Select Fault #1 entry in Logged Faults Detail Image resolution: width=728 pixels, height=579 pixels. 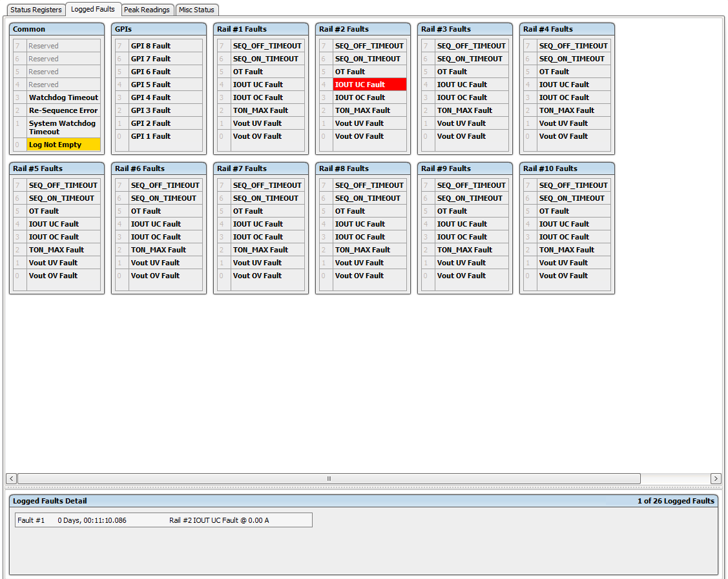click(163, 520)
